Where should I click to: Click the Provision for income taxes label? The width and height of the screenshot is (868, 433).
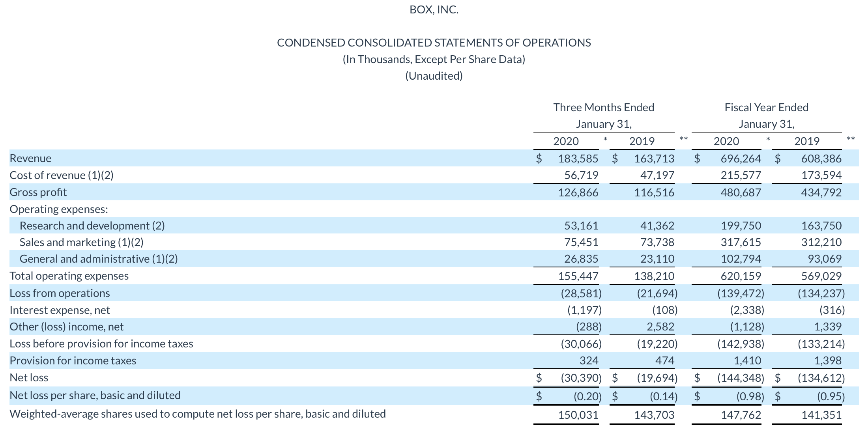pos(73,360)
